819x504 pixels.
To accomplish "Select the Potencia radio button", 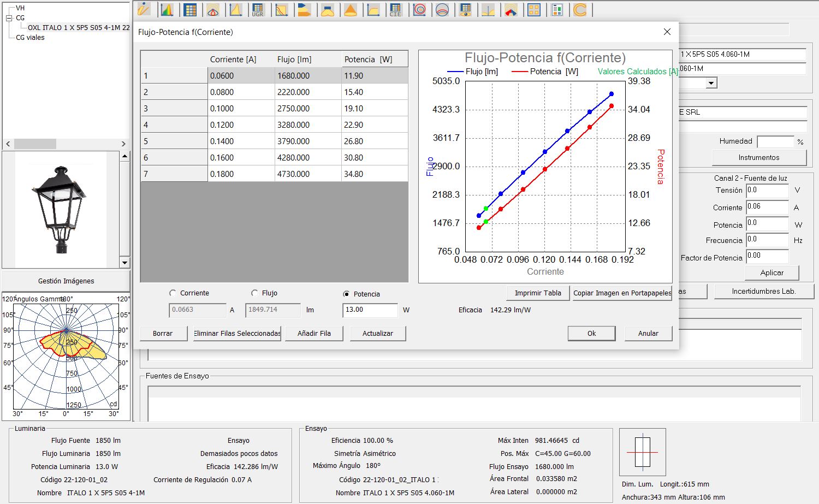I will pyautogui.click(x=346, y=294).
